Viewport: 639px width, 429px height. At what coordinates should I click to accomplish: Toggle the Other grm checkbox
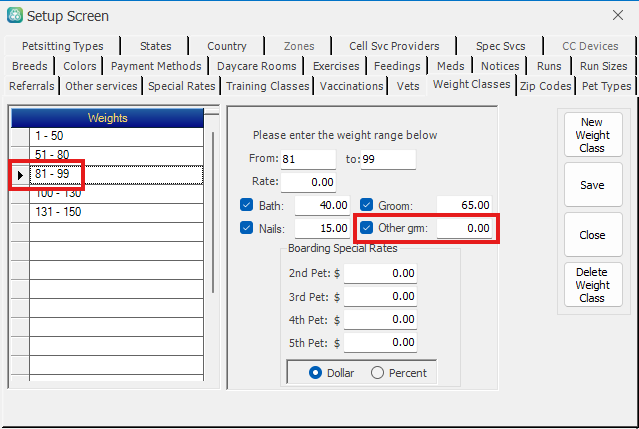tap(366, 228)
